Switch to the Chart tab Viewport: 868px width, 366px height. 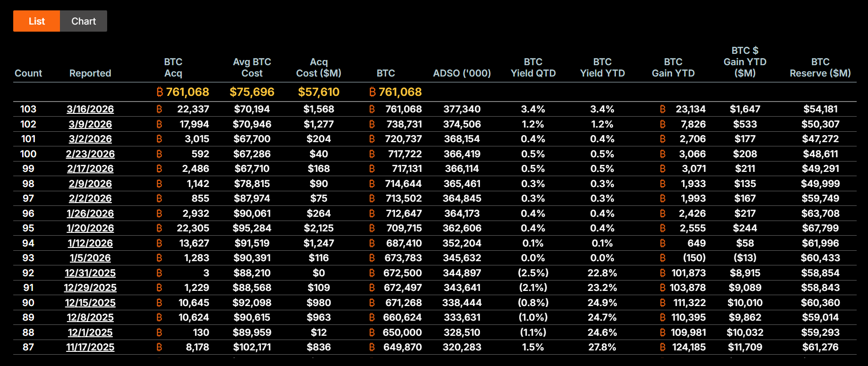point(84,21)
